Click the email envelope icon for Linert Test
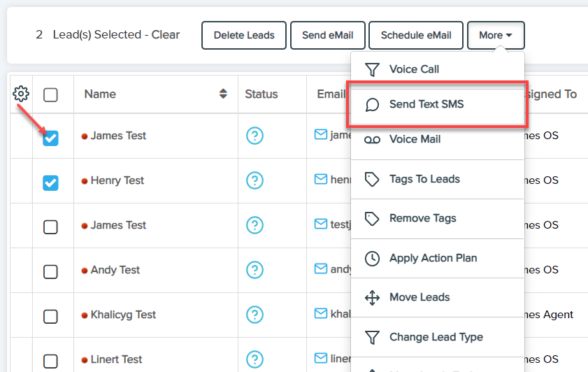The height and width of the screenshot is (372, 588). 321,359
